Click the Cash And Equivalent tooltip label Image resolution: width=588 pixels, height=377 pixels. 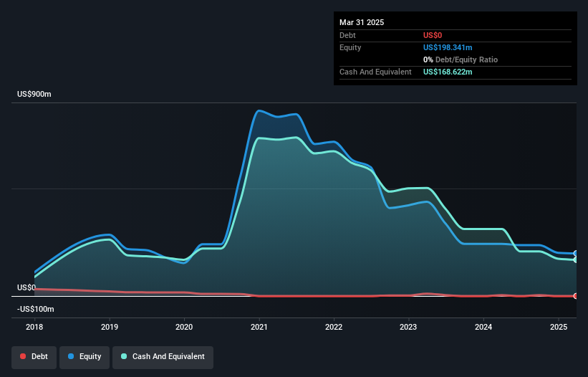pyautogui.click(x=375, y=72)
